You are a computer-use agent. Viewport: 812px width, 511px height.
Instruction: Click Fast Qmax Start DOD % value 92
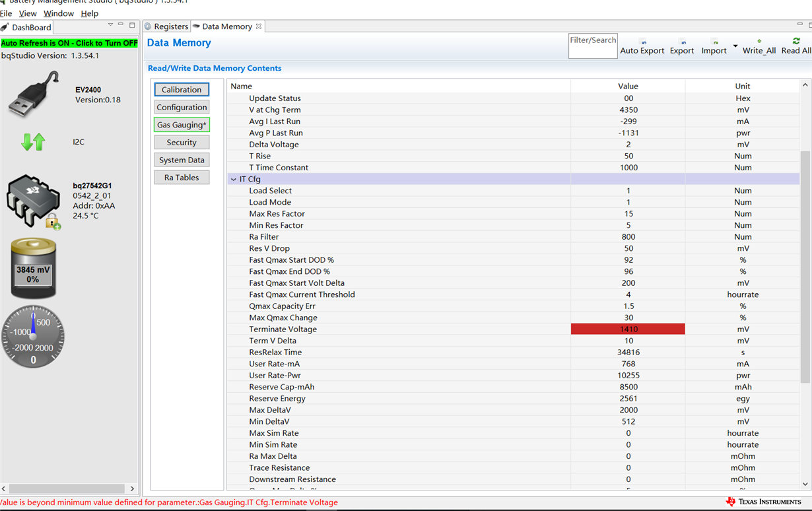coord(628,259)
